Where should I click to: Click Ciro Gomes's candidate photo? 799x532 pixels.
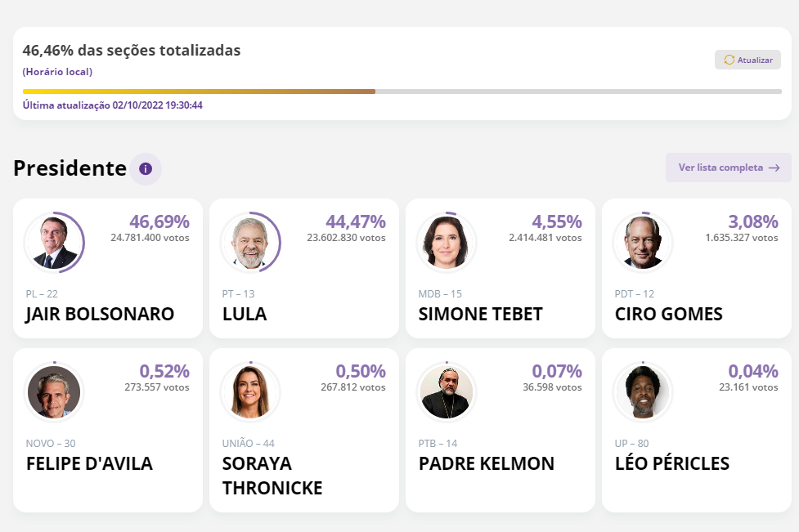[643, 243]
